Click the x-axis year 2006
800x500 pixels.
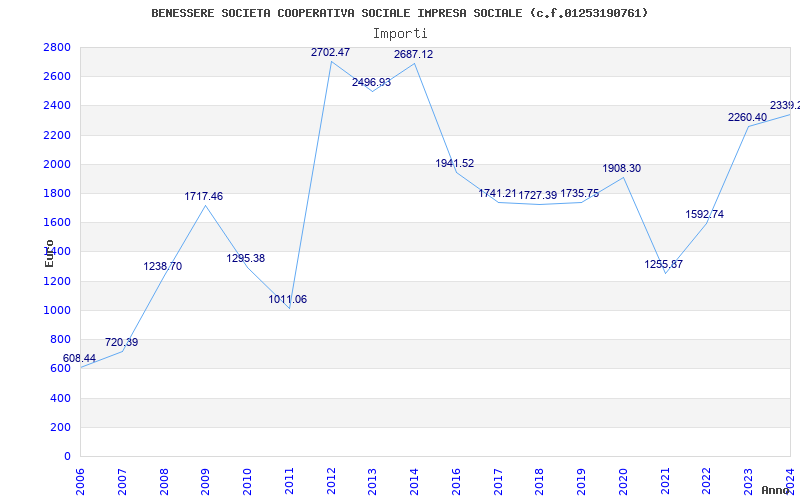point(81,481)
